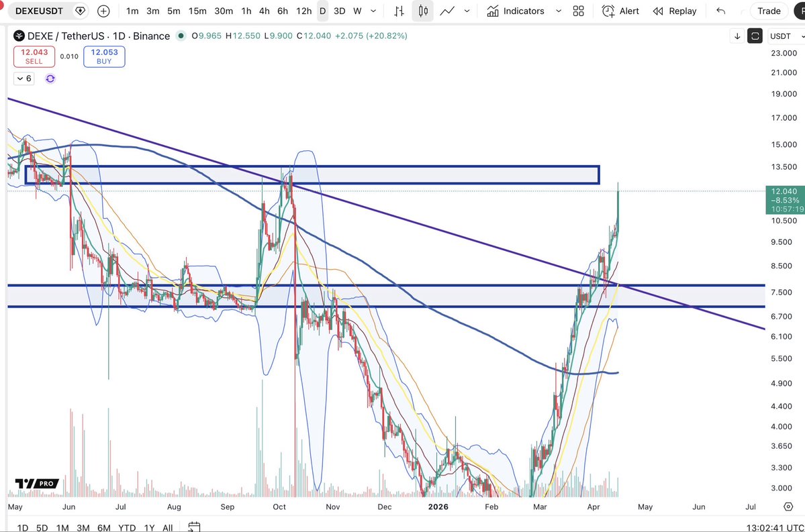Click the 12.053 BUY button
This screenshot has width=805, height=532.
[x=104, y=56]
